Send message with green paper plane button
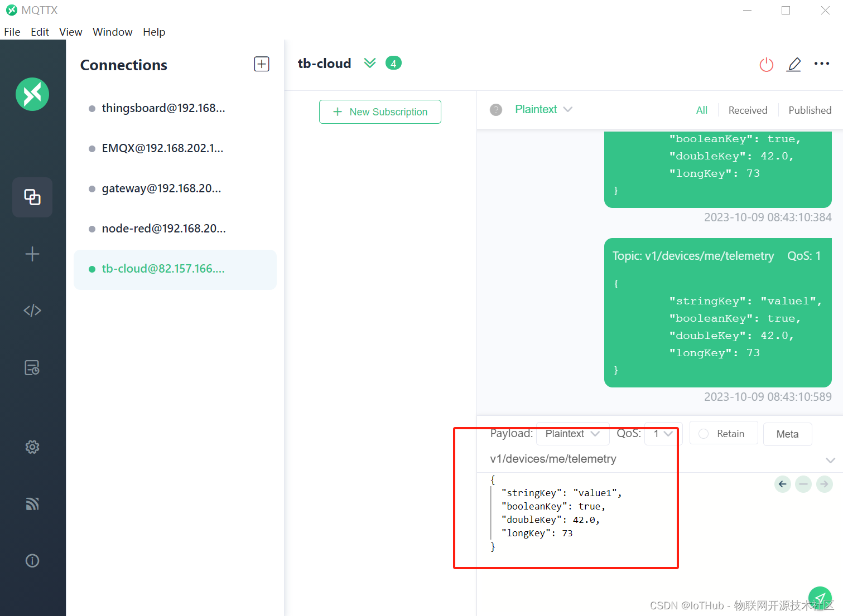 820,598
